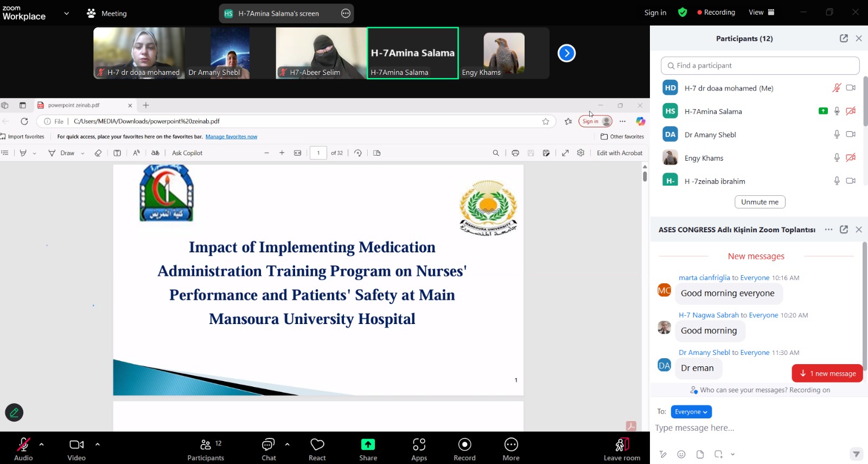Click the Find a participant search field
This screenshot has width=868, height=464.
760,66
